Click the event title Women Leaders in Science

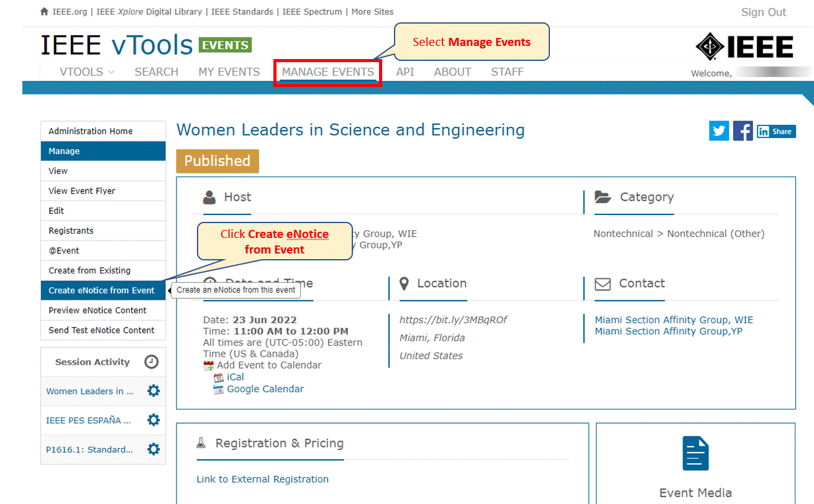pos(350,130)
